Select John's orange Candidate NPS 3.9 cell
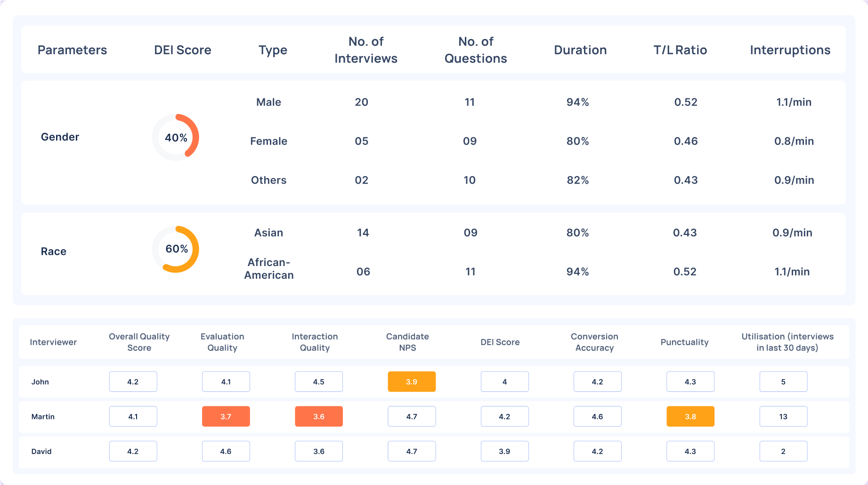 click(411, 382)
